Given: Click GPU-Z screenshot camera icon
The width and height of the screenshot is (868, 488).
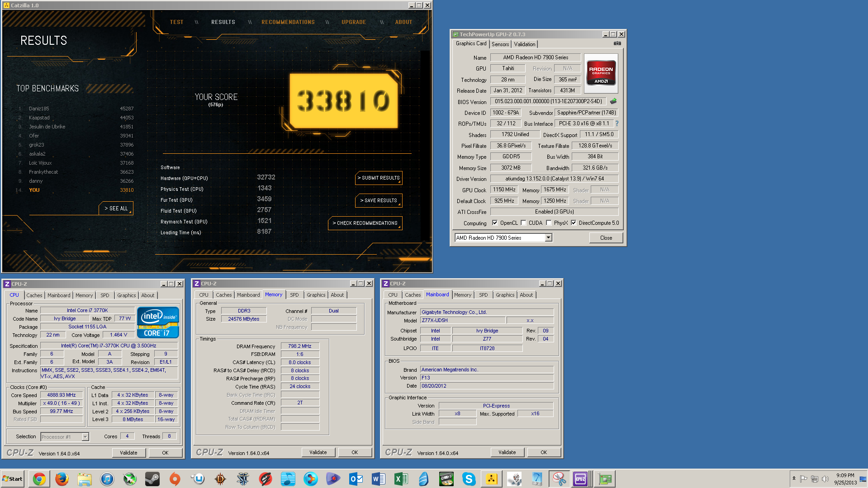Looking at the screenshot, I should (617, 43).
